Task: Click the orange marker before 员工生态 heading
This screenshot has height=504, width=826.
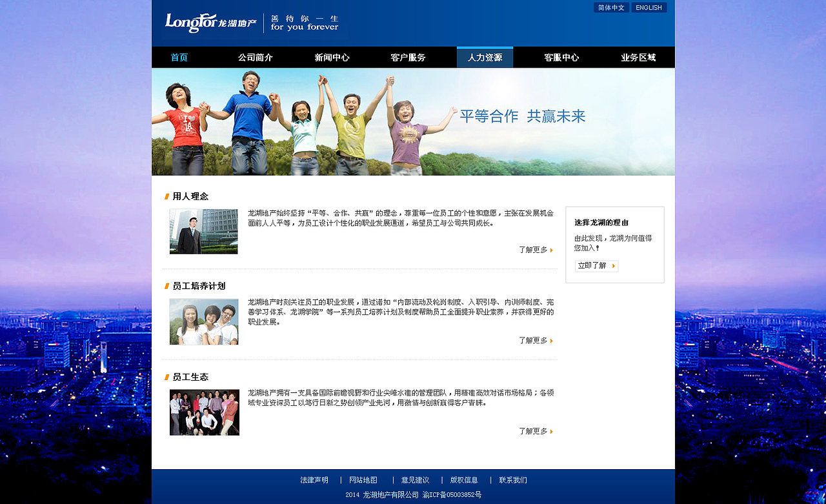Action: (x=165, y=377)
